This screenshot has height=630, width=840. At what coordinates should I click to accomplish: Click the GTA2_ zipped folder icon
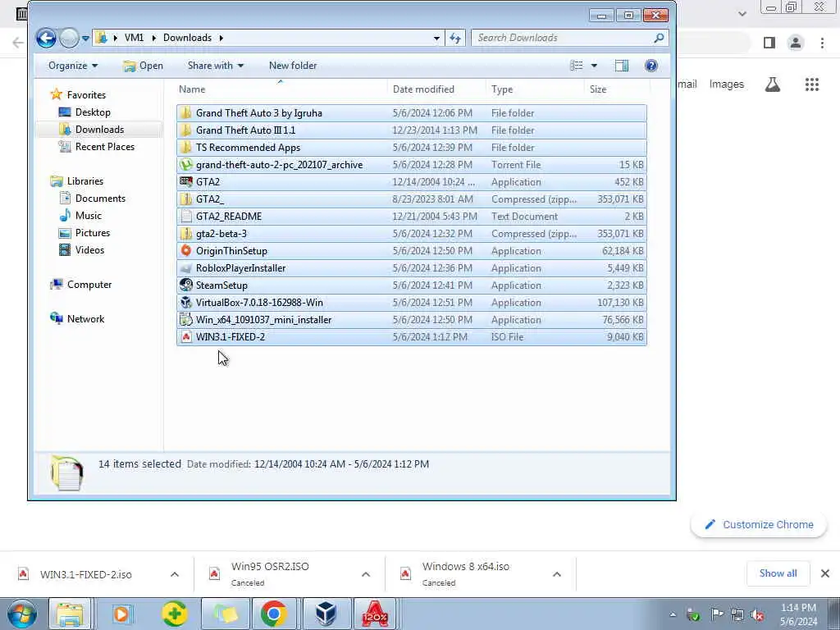pos(186,199)
